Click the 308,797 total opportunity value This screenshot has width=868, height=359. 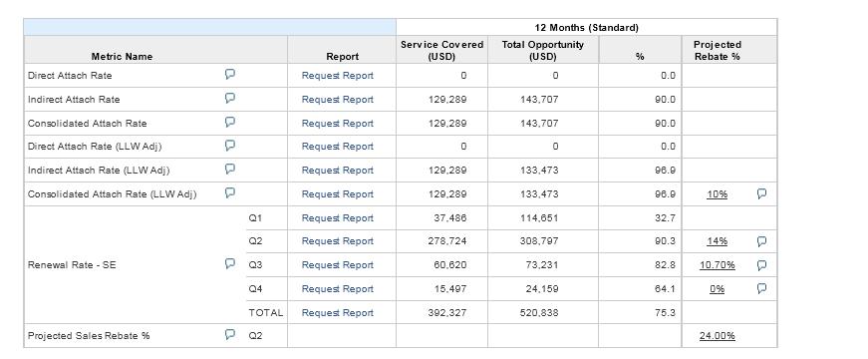pos(539,241)
